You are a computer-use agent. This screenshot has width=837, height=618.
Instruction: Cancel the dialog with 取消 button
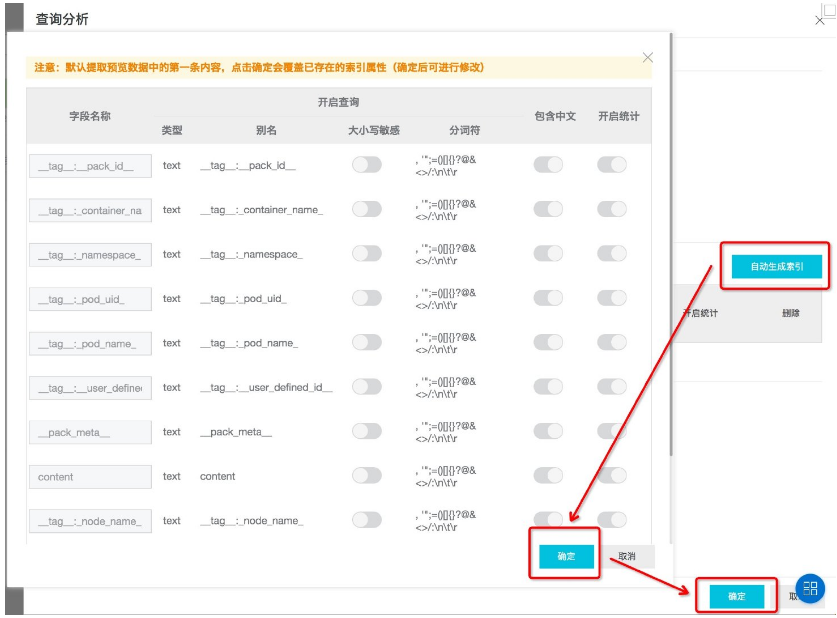point(627,556)
